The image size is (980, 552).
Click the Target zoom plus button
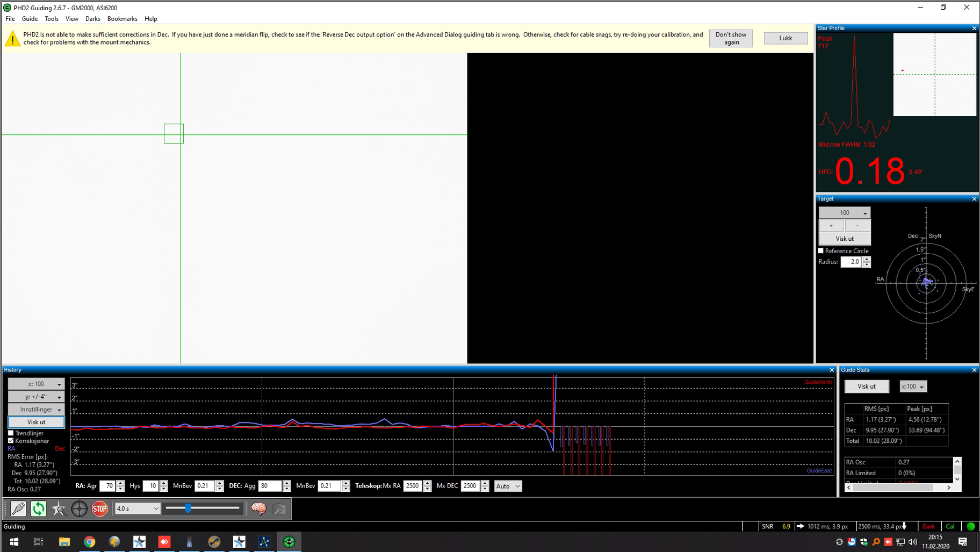831,226
